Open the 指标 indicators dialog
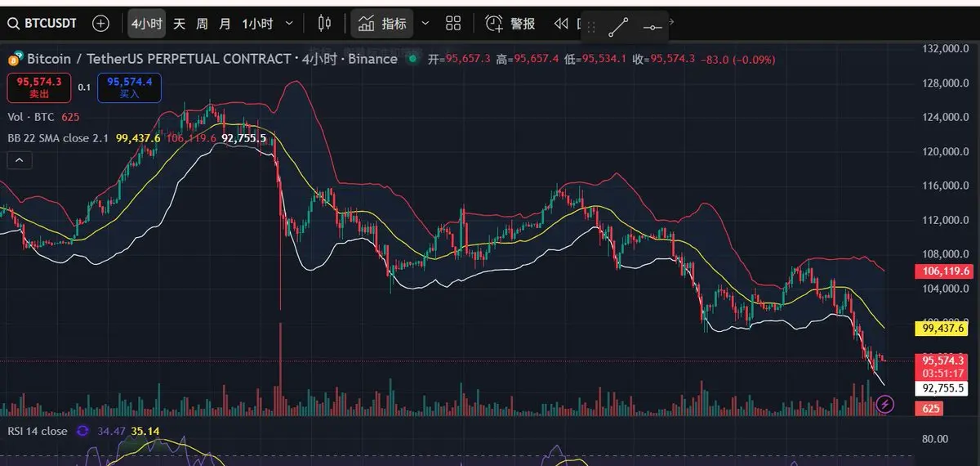Screen dimensions: 980x466 (x=382, y=24)
